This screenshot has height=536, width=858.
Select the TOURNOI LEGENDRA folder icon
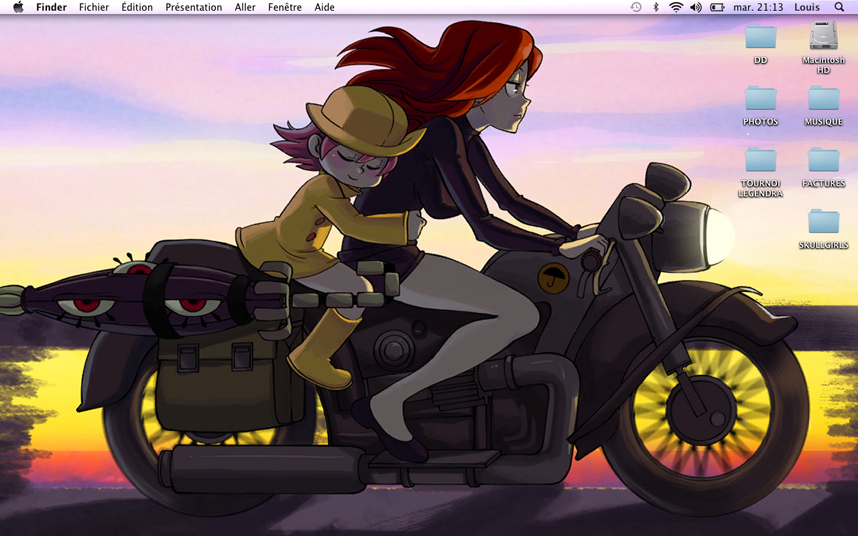coord(761,160)
